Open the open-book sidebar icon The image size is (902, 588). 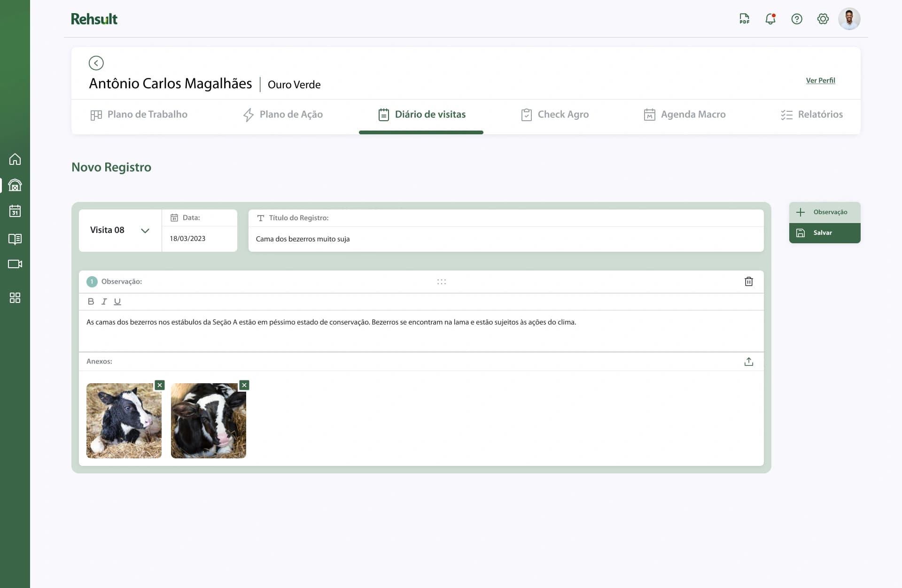pos(15,239)
